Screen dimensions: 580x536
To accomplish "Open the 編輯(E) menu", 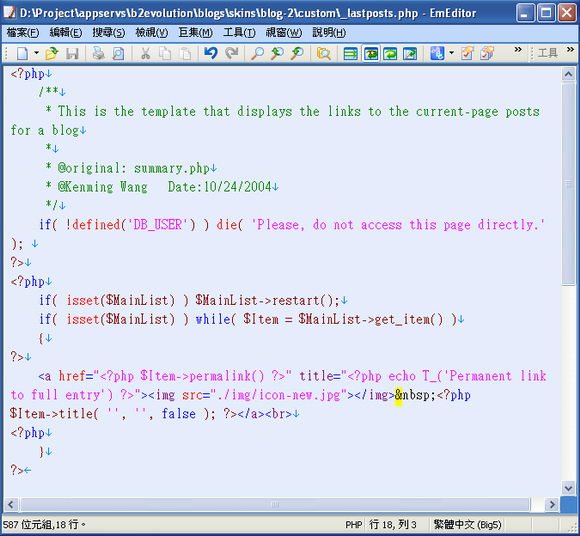I will tap(65, 33).
